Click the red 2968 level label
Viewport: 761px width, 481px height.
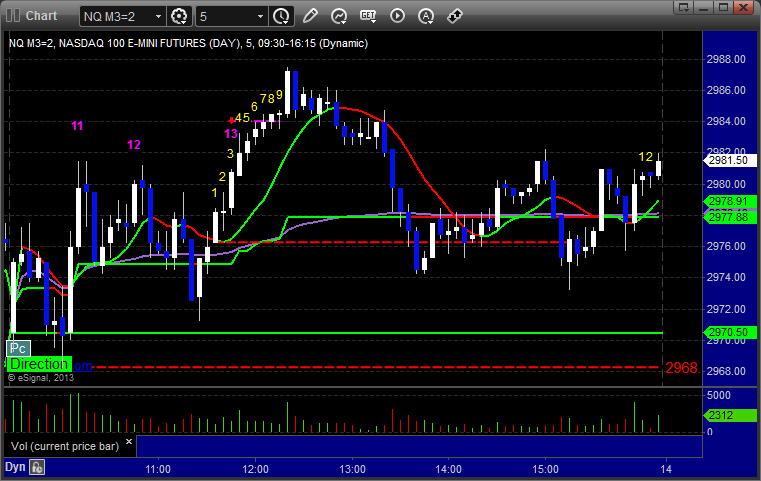tap(681, 368)
